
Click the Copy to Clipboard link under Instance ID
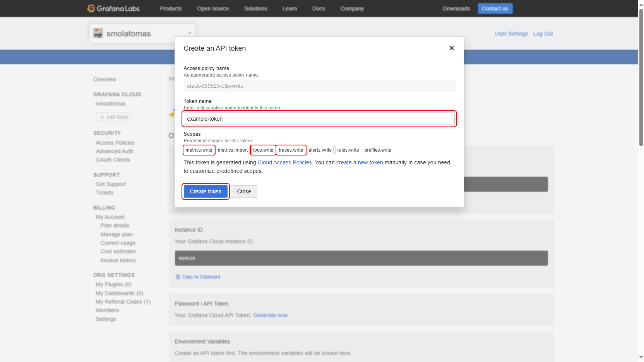[x=198, y=277]
